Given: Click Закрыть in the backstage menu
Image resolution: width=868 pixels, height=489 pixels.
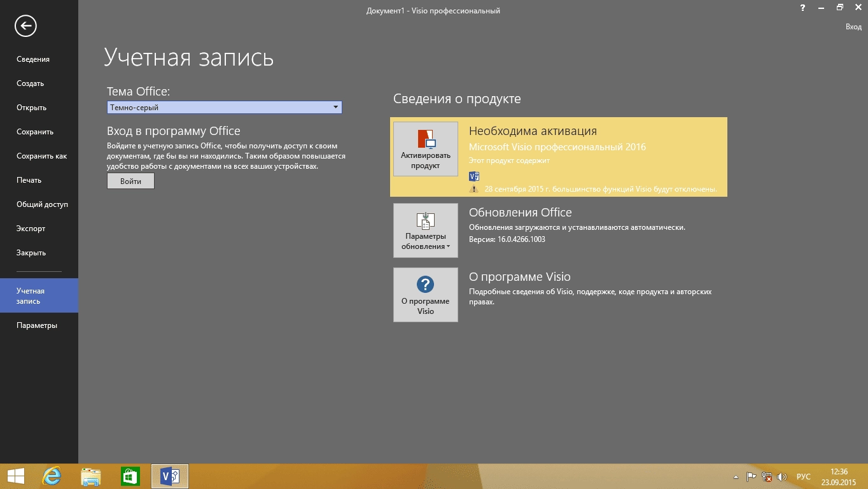Looking at the screenshot, I should tap(31, 253).
